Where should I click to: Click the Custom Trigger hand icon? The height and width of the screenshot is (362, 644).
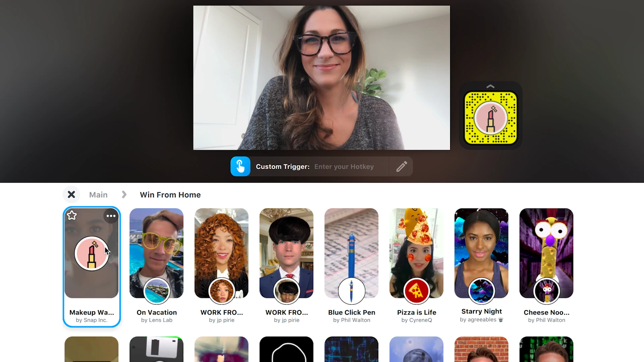(240, 167)
